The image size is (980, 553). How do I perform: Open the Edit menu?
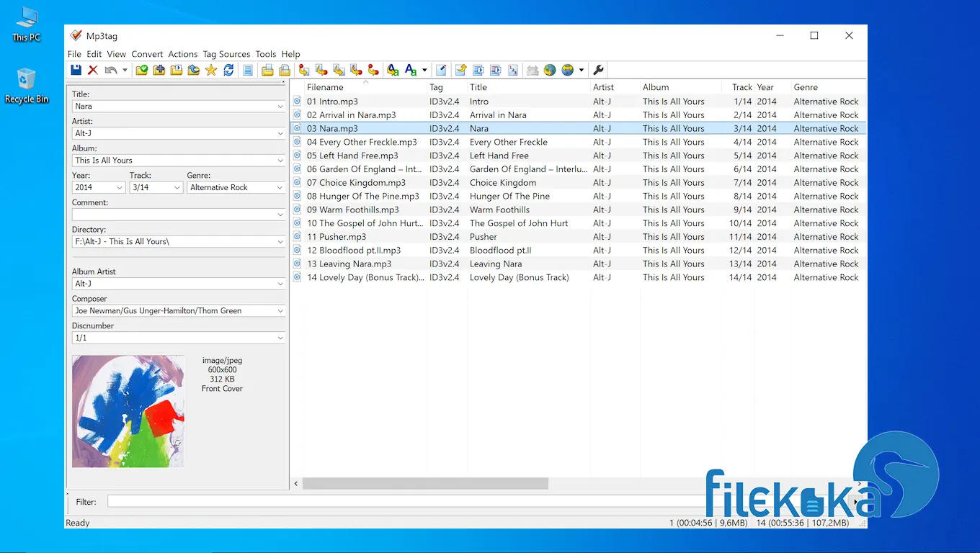click(x=94, y=54)
